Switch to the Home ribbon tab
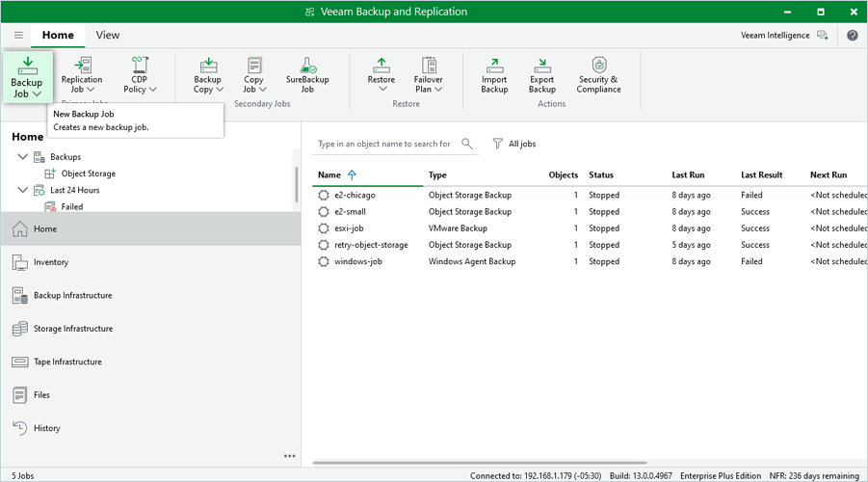Screen dimensions: 868x482 click(x=58, y=35)
